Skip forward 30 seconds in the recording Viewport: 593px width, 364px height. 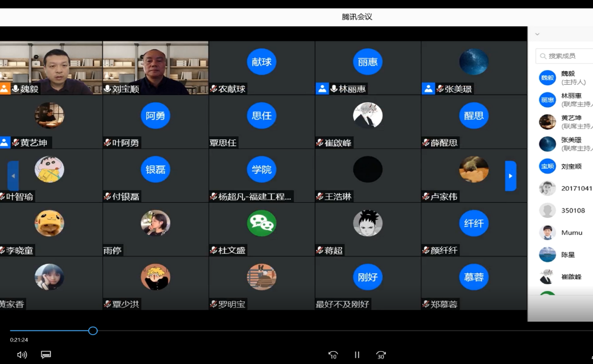click(x=381, y=355)
